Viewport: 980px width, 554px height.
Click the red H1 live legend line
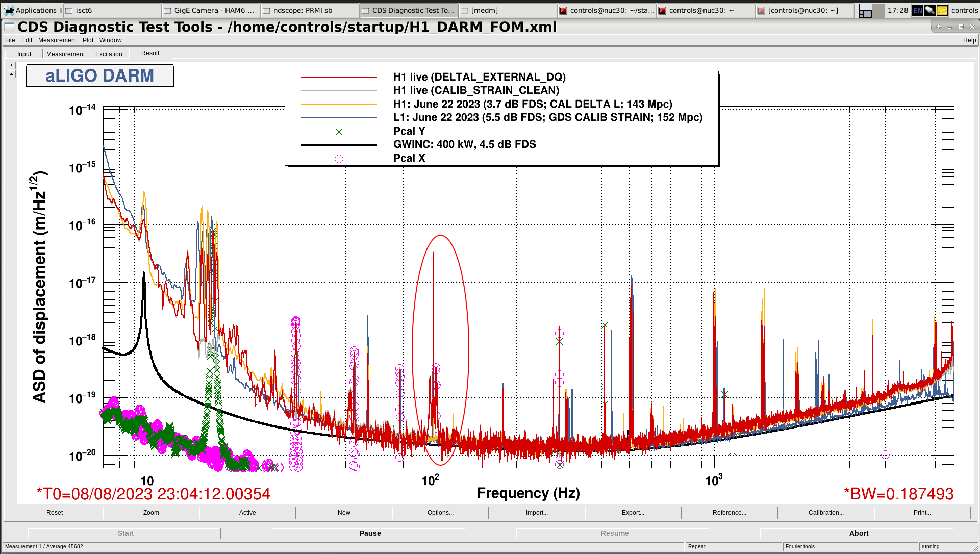pyautogui.click(x=339, y=78)
